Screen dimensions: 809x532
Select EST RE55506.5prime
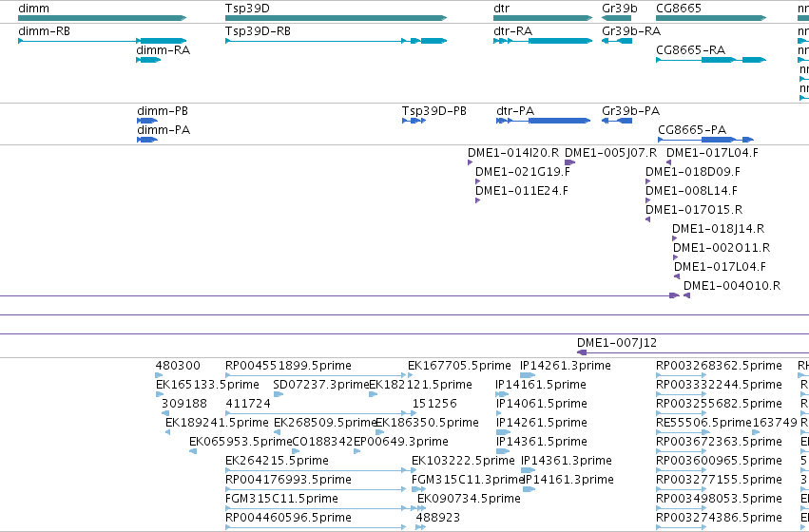pyautogui.click(x=703, y=423)
